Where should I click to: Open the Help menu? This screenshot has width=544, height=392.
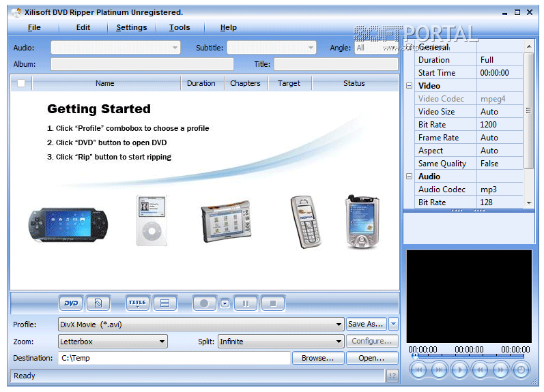coord(228,27)
